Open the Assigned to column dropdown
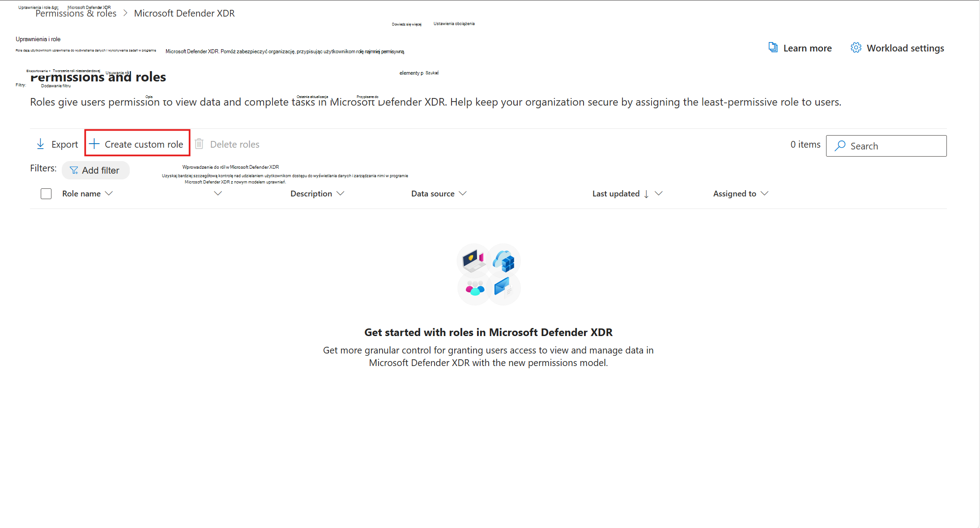 [764, 193]
